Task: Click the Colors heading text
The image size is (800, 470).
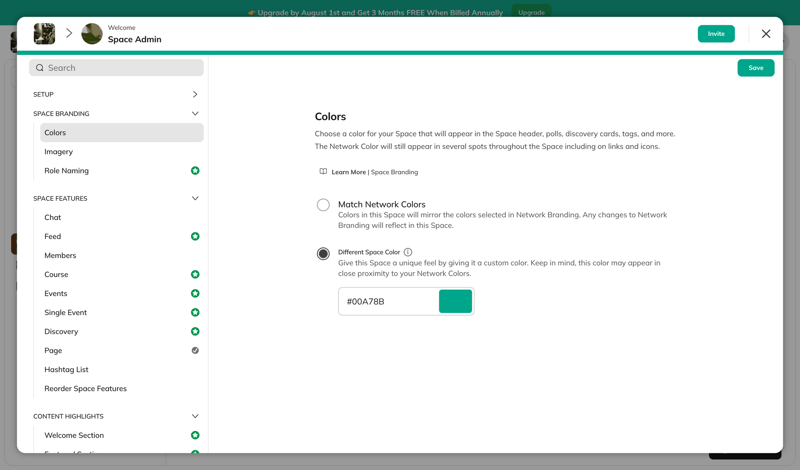Action: click(x=330, y=116)
